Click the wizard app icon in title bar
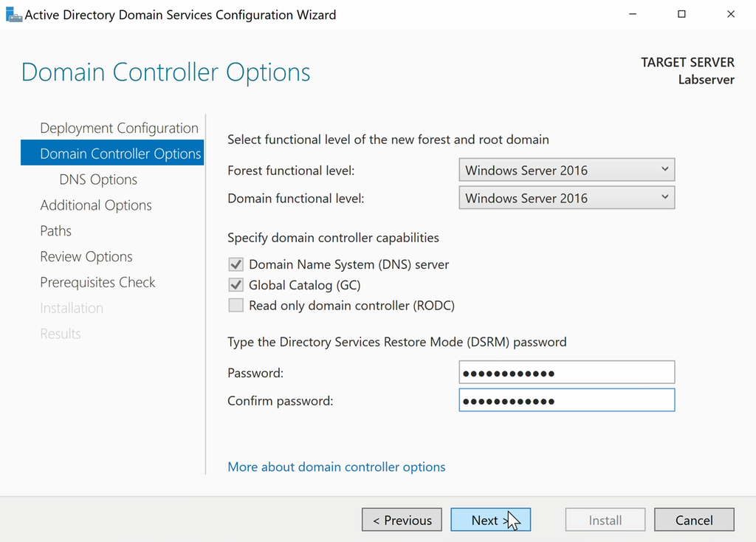The image size is (756, 542). [x=13, y=15]
